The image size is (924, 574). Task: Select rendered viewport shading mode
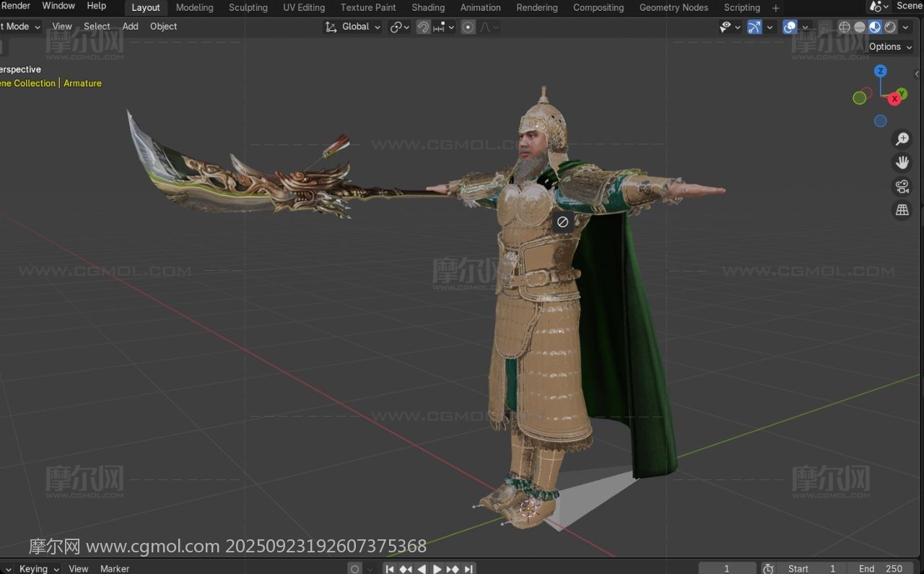click(x=890, y=27)
